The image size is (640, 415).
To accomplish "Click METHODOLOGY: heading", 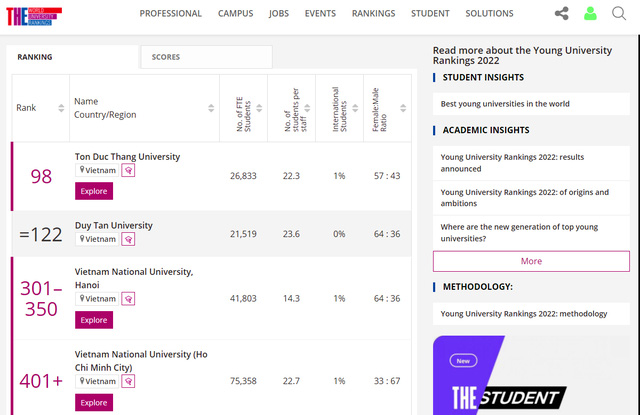I will point(478,287).
